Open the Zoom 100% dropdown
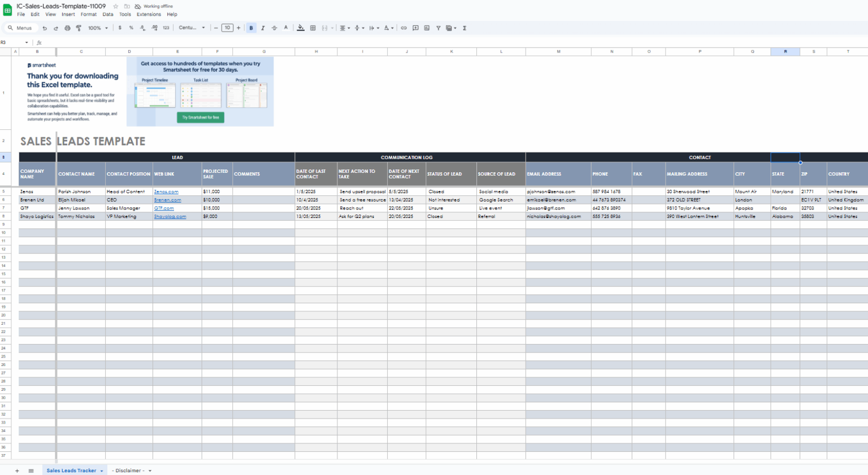The image size is (868, 475). click(97, 28)
